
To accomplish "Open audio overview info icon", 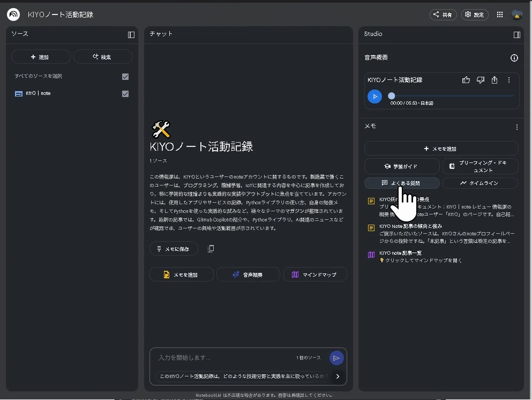I will point(514,58).
